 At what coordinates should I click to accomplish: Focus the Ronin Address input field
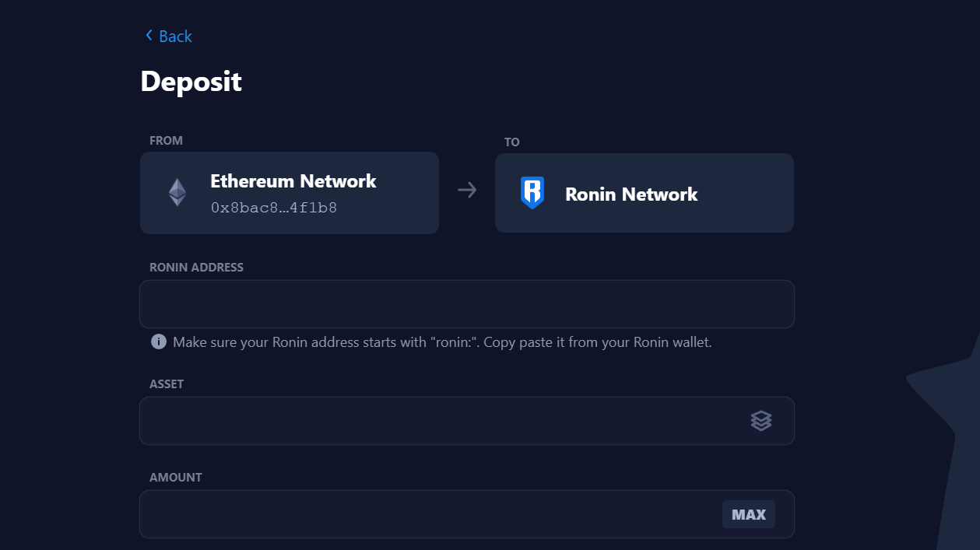467,304
